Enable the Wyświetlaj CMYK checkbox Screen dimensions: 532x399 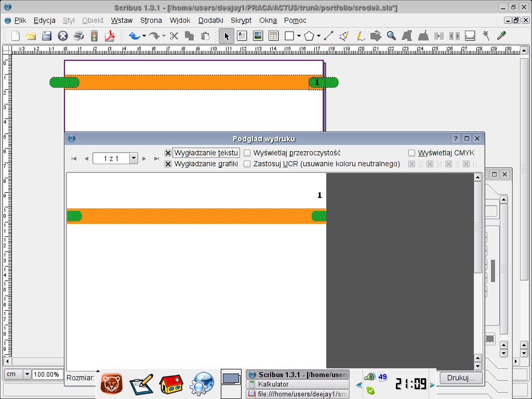[412, 153]
